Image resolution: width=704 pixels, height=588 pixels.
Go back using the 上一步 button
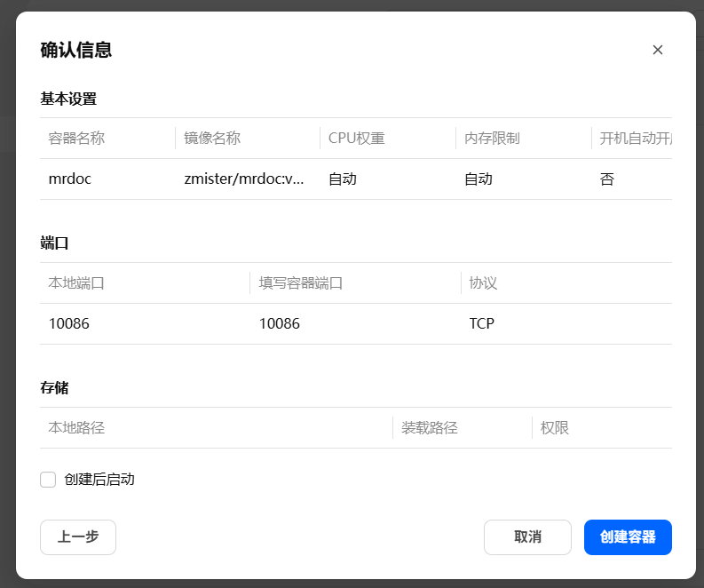[78, 537]
